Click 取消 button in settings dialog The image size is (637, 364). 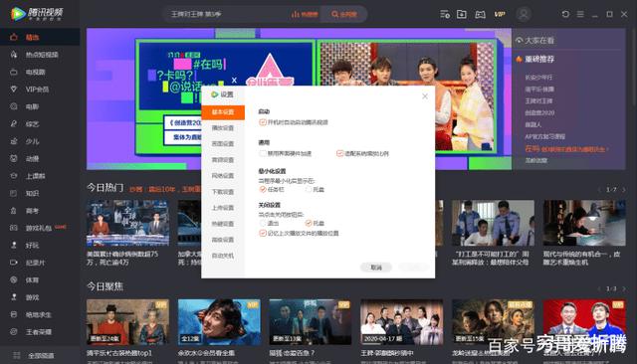(x=376, y=267)
